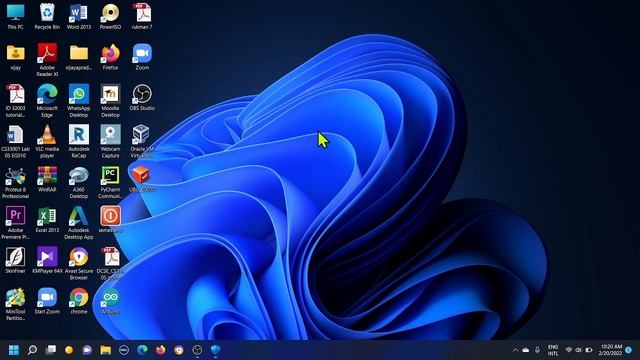This screenshot has width=640, height=360.
Task: Open Start Zoom shortcut
Action: point(47,301)
